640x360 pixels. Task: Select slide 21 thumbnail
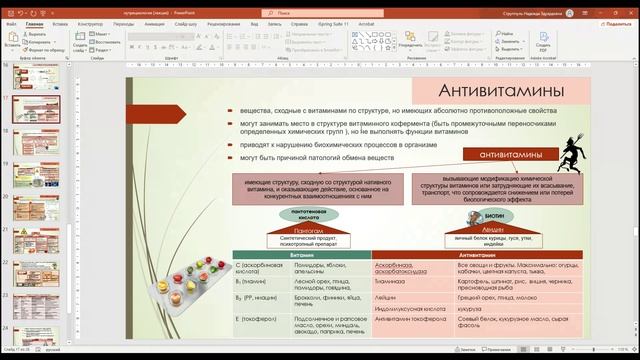36,241
